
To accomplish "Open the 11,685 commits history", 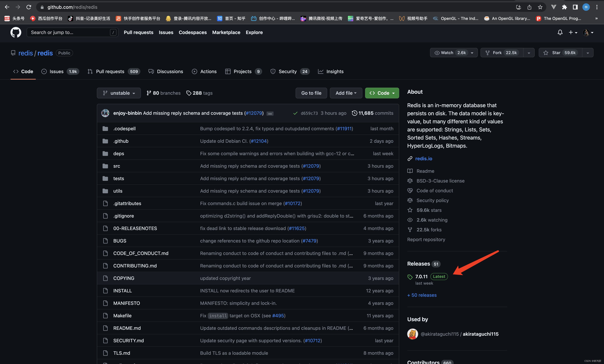I will tap(373, 113).
